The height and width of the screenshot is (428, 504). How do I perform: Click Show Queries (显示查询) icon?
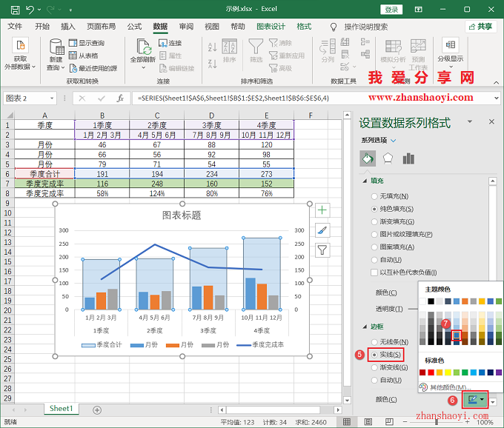pyautogui.click(x=73, y=43)
